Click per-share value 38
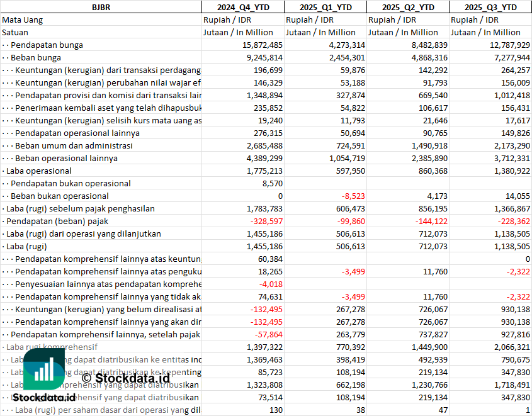 pos(361,409)
